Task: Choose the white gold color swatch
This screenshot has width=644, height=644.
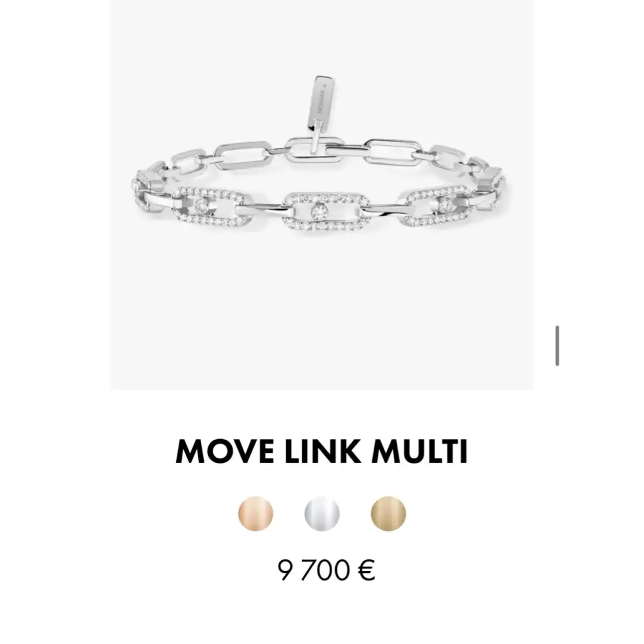Action: click(x=322, y=513)
